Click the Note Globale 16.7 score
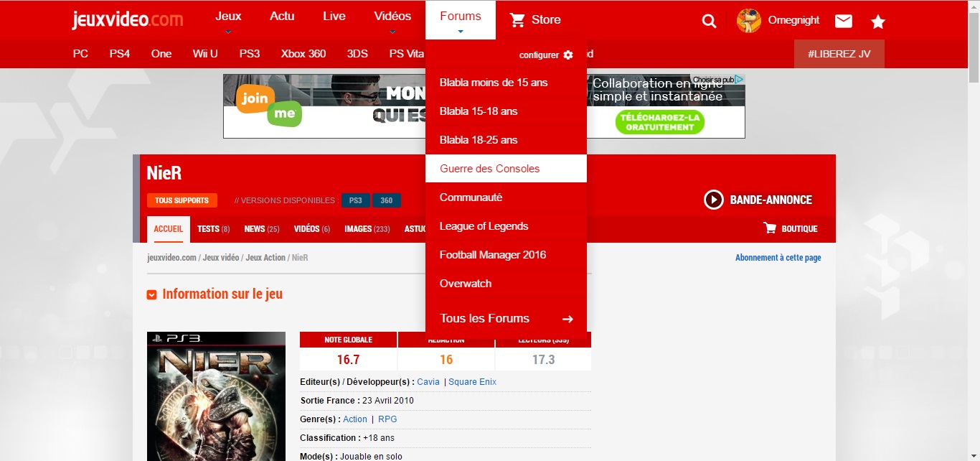Viewport: 980px width, 461px height. 348,360
